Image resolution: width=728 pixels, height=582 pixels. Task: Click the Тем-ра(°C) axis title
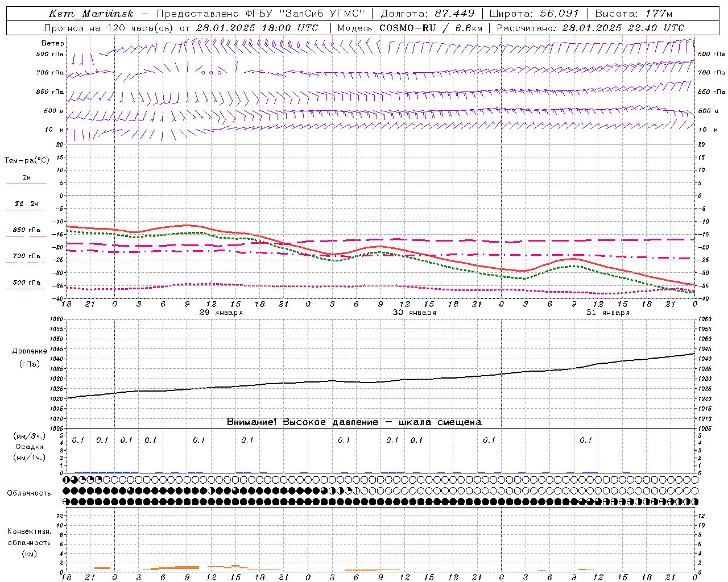point(27,161)
